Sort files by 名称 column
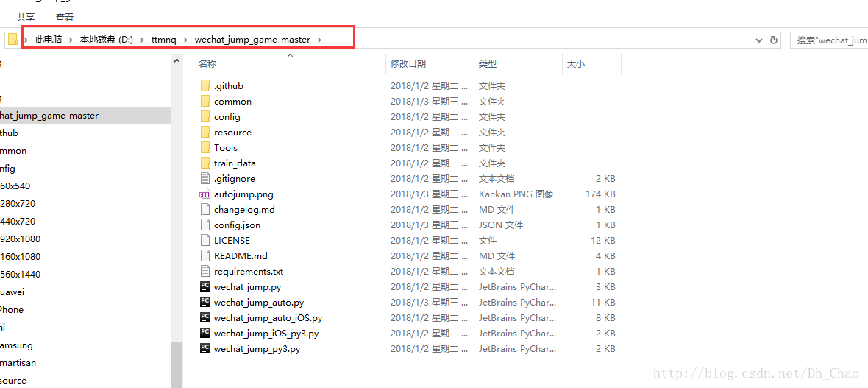868x388 pixels. [207, 64]
